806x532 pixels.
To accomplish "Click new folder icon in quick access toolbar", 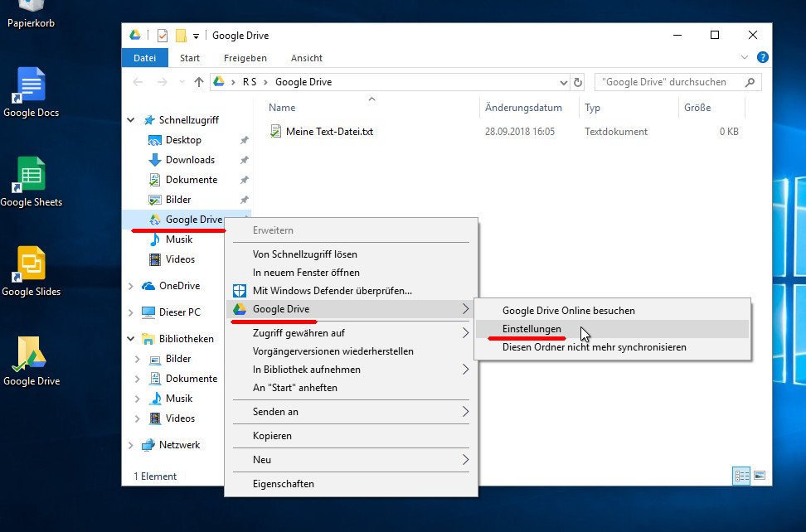I will tap(181, 36).
